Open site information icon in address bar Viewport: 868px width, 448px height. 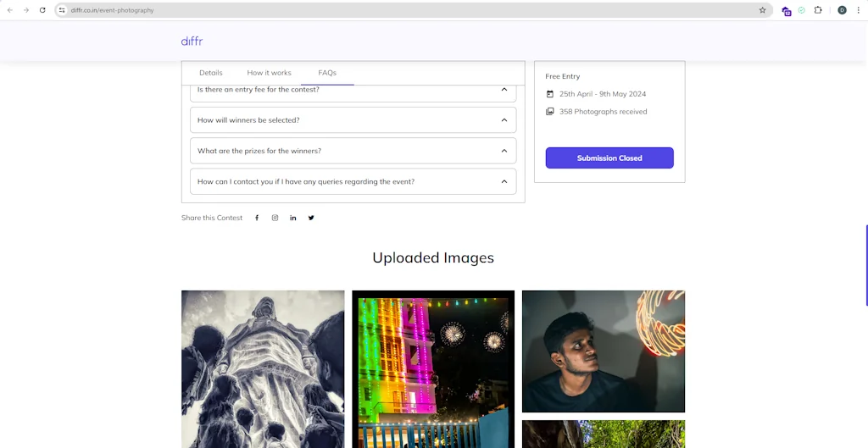click(x=62, y=10)
